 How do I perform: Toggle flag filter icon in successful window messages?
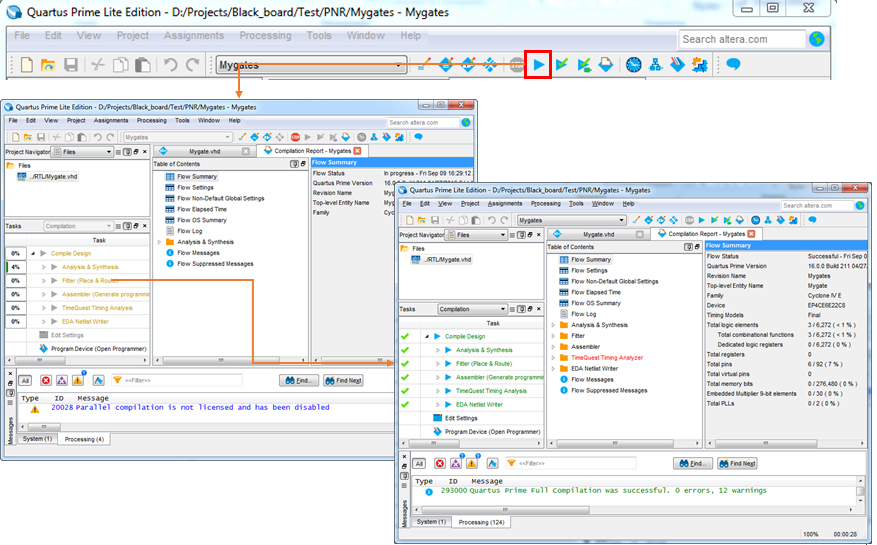pyautogui.click(x=492, y=463)
